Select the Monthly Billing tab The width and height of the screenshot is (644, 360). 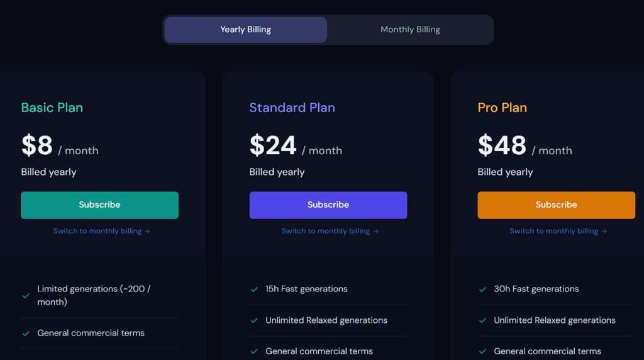(x=410, y=30)
